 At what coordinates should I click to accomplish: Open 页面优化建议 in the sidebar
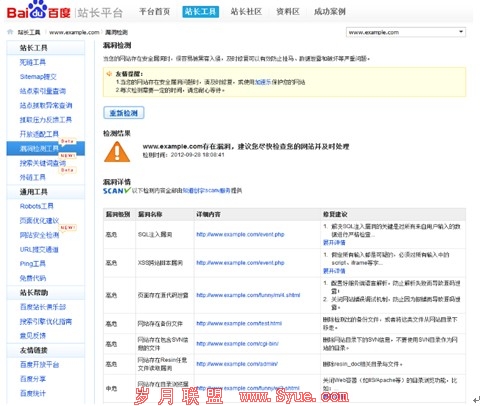click(x=39, y=220)
